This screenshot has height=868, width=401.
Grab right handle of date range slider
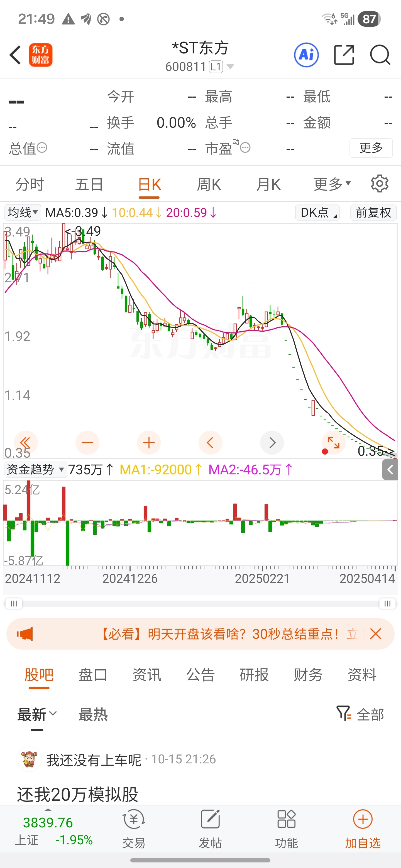click(x=388, y=603)
